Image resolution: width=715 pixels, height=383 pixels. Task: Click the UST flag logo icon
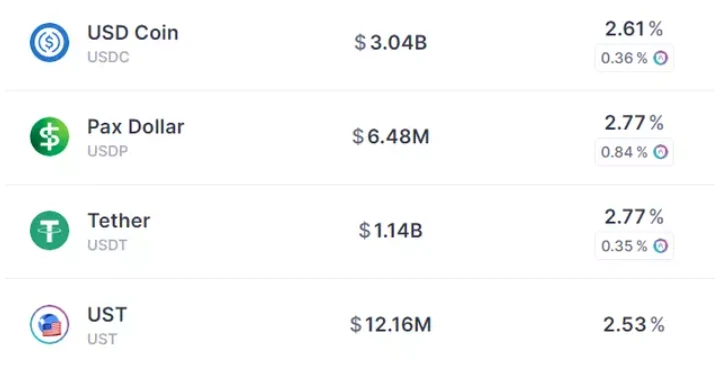pyautogui.click(x=49, y=324)
